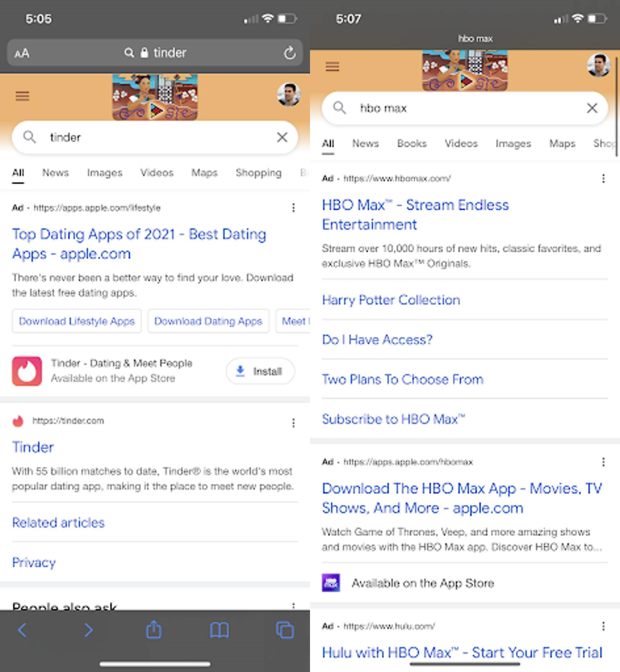Tap the HBO Max app icon
Image resolution: width=620 pixels, height=672 pixels.
click(331, 583)
